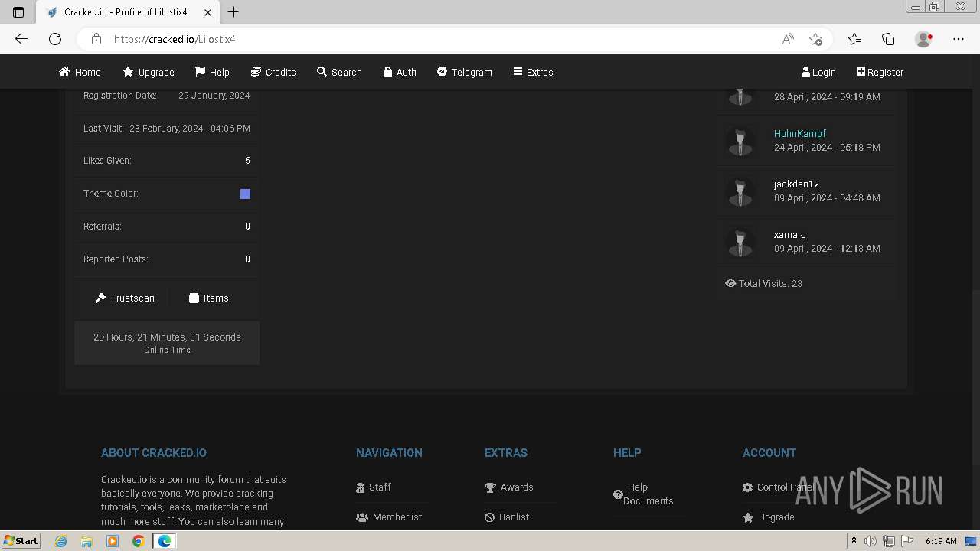Click the blue theme color swatch
The height and width of the screenshot is (551, 980).
coord(245,194)
